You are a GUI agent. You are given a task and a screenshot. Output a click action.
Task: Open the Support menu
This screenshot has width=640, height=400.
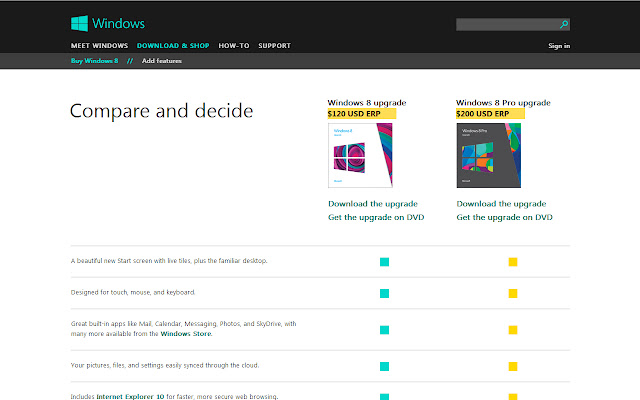pyautogui.click(x=274, y=46)
